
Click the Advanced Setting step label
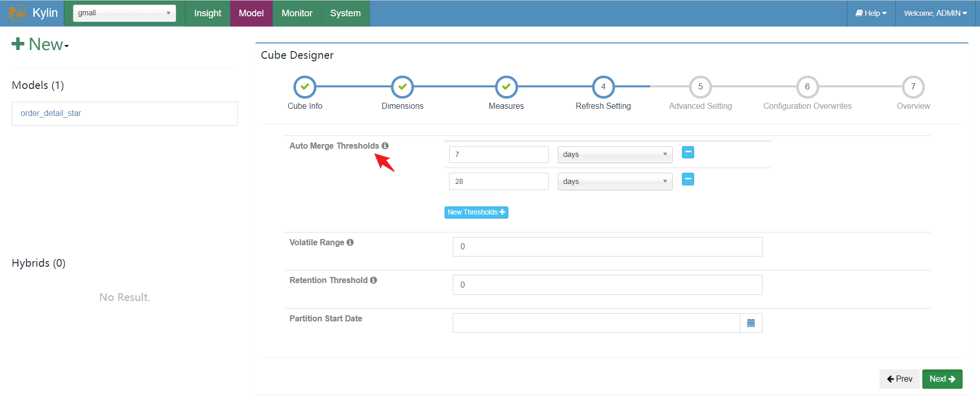(x=700, y=106)
